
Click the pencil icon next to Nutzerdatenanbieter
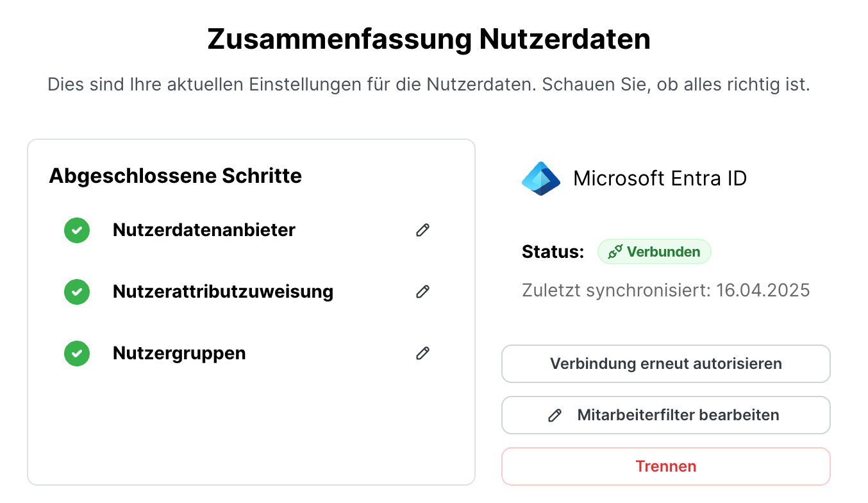pyautogui.click(x=422, y=230)
